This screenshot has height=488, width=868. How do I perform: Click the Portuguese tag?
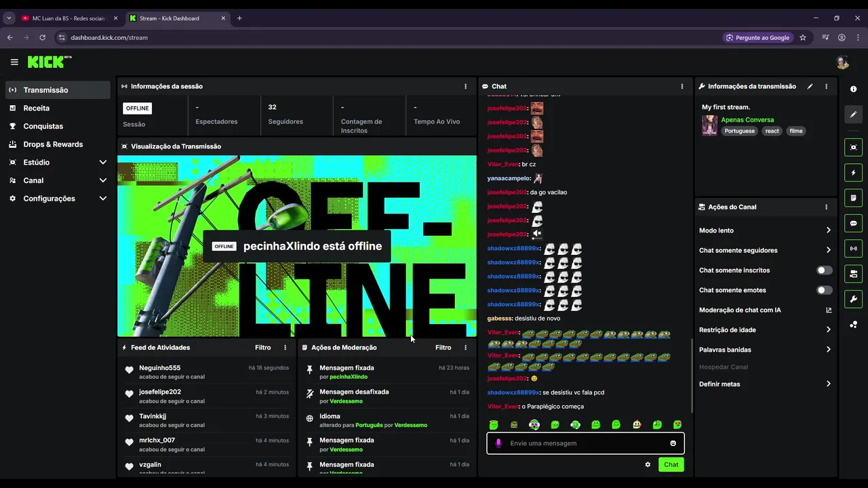[739, 131]
